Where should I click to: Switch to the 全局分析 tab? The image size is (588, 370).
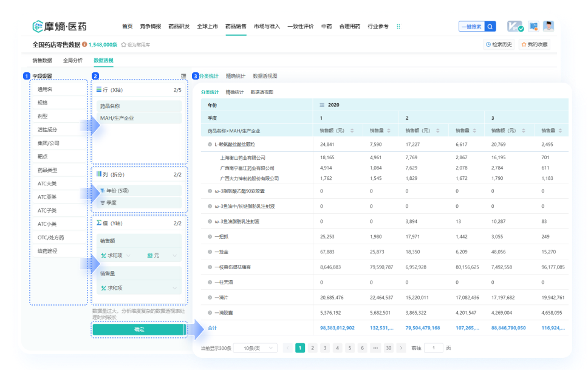click(x=72, y=60)
